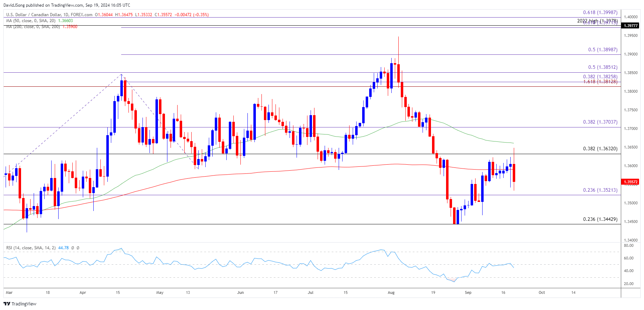Click the low price value L1.35332
This screenshot has height=310, width=644.
coord(144,15)
